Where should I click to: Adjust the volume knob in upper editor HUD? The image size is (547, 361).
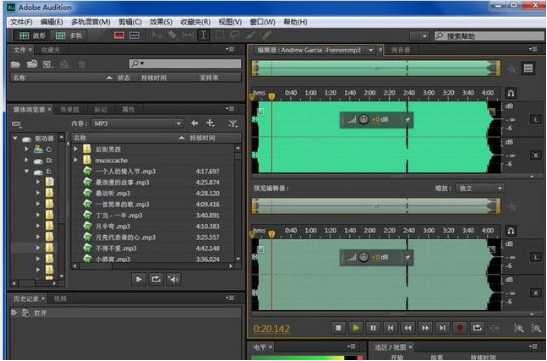point(364,120)
